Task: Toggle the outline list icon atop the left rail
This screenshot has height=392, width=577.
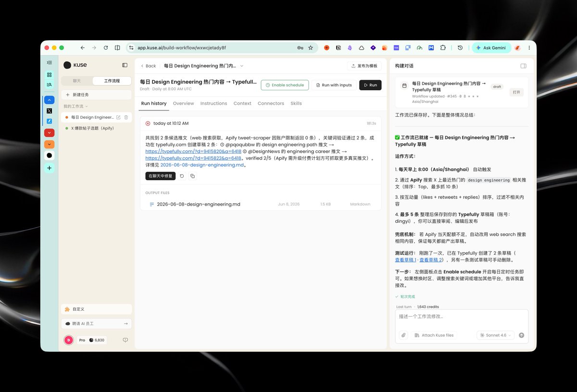Action: (x=49, y=62)
